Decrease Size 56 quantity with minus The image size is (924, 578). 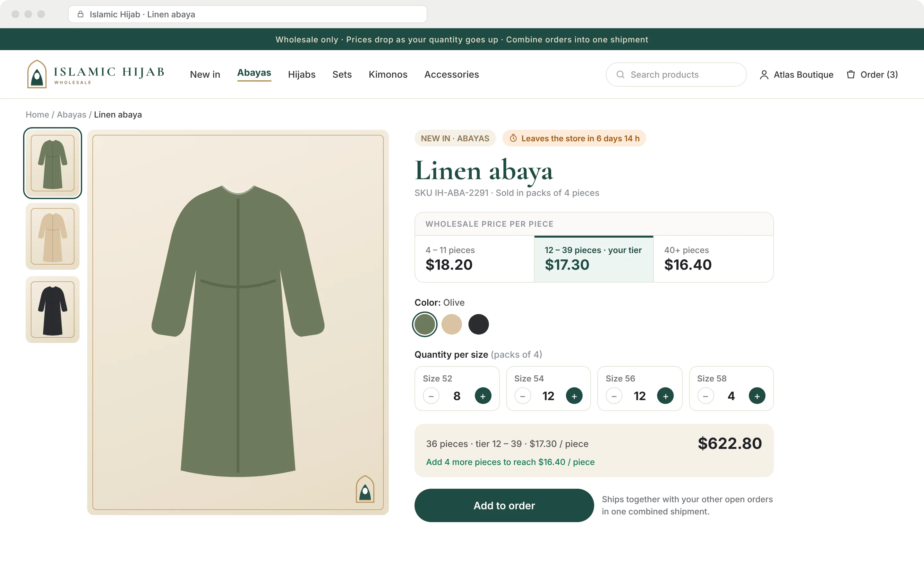click(x=614, y=396)
